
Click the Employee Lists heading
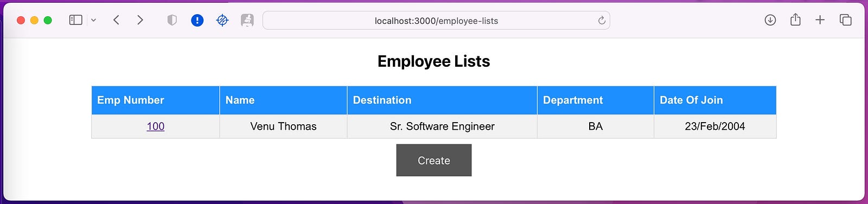434,61
